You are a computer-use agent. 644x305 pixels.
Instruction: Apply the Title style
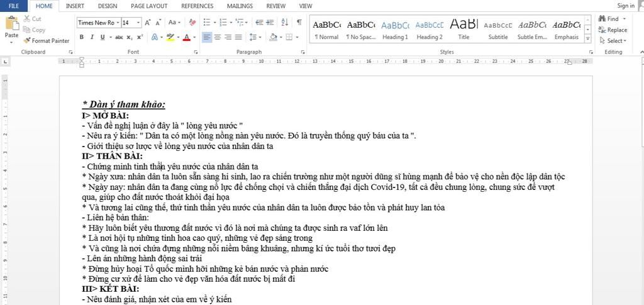[x=464, y=30]
